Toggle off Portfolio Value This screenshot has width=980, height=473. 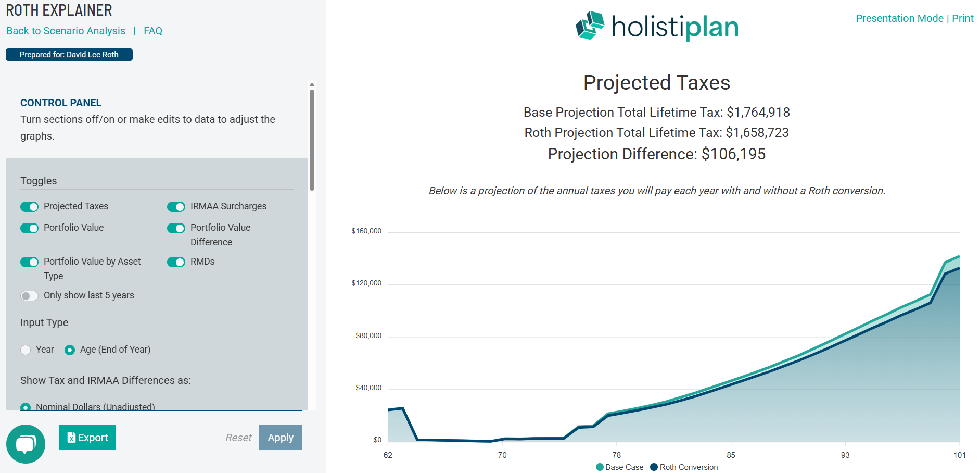click(30, 228)
